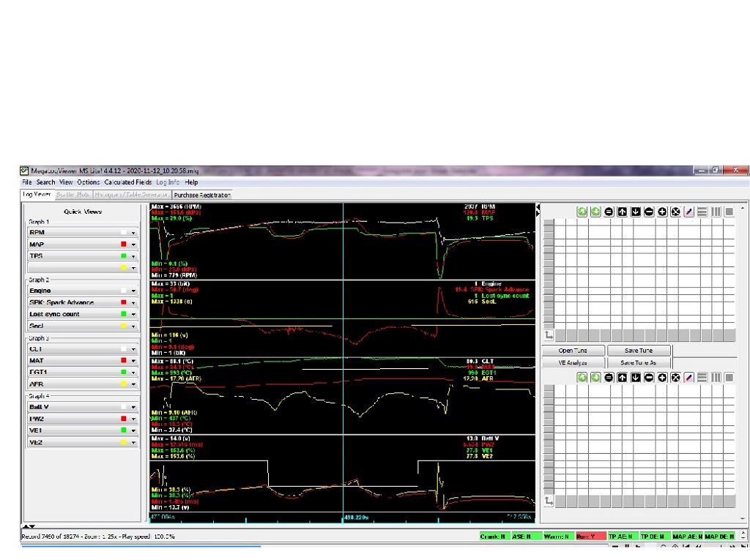Click axis arrows icon at upper table corner
750x560 pixels.
(549, 335)
